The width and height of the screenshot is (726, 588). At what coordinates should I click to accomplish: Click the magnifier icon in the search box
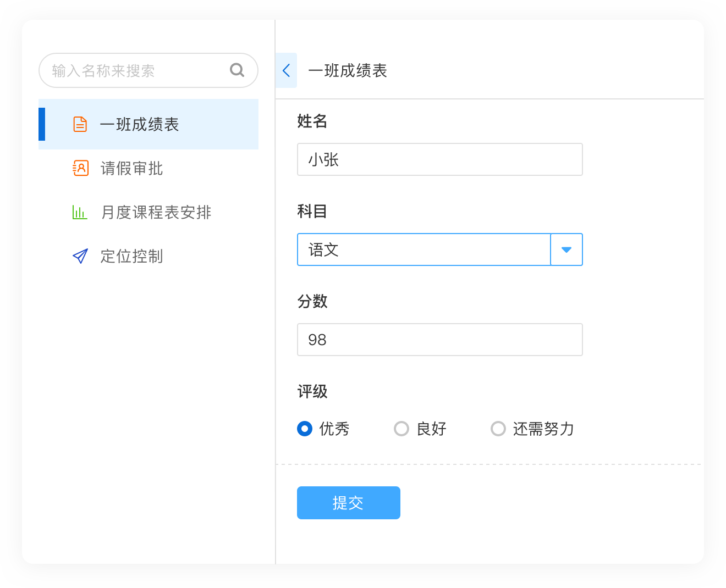[x=237, y=70]
